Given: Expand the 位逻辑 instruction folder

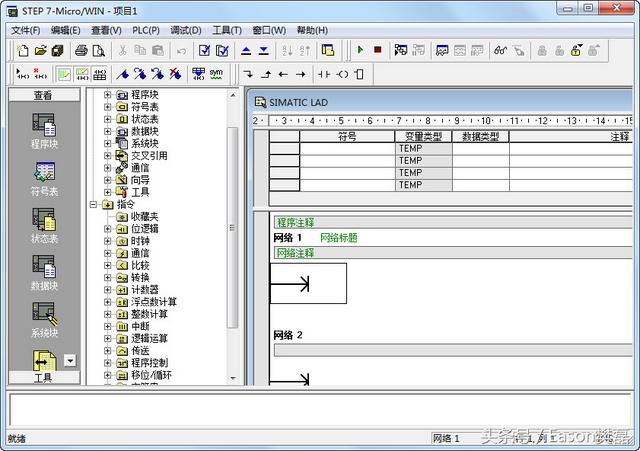Looking at the screenshot, I should click(107, 229).
